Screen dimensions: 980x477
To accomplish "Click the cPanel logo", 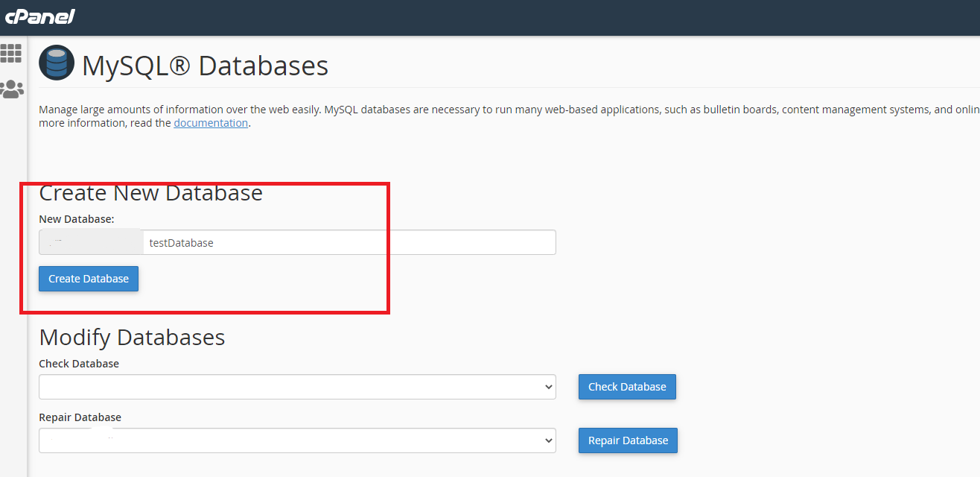I will [40, 16].
